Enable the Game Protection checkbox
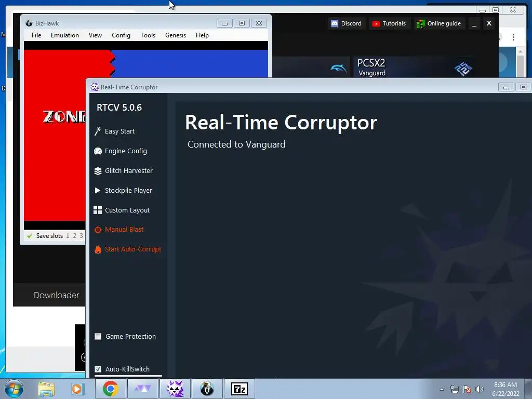 98,336
